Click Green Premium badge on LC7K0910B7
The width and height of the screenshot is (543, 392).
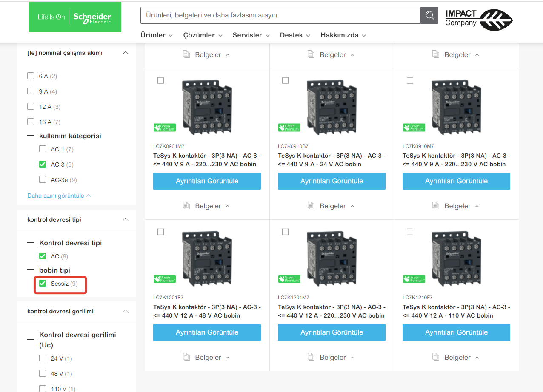(x=289, y=128)
